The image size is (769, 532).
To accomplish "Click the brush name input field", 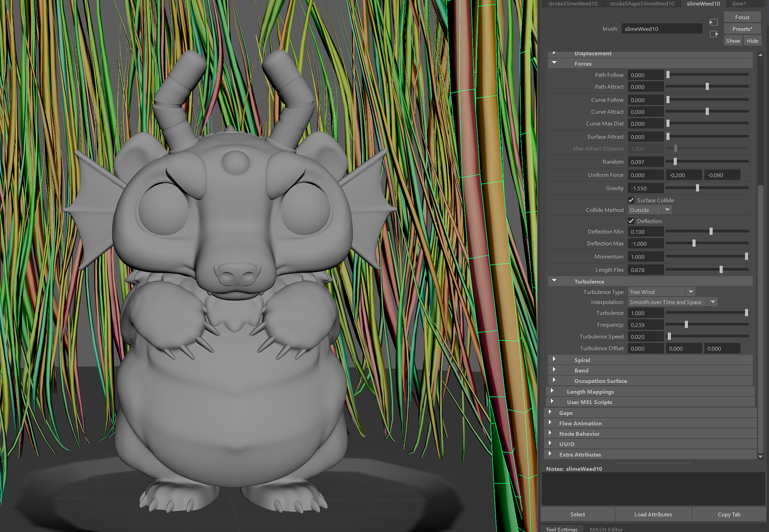I will click(662, 29).
